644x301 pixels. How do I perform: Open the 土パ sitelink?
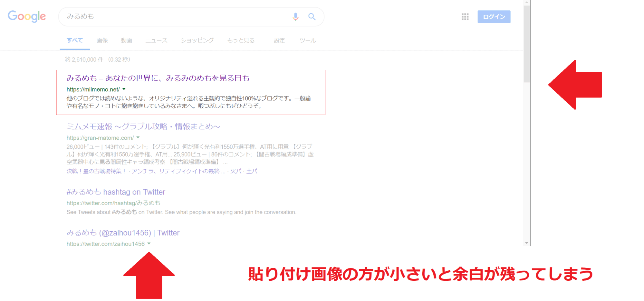coord(252,171)
